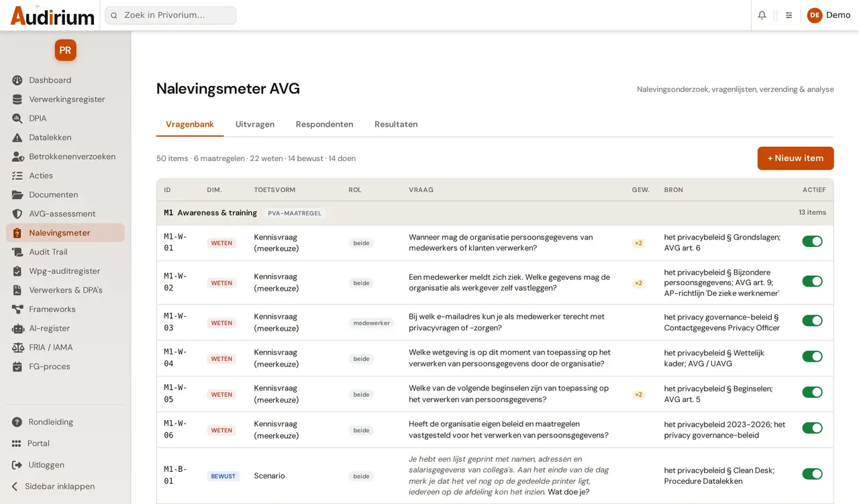Switch to the Respondenten tab

point(324,124)
